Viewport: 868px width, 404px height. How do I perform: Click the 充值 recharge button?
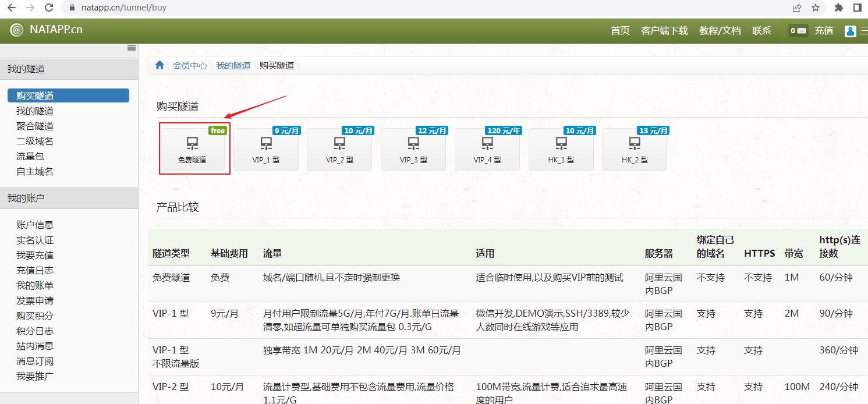point(824,30)
